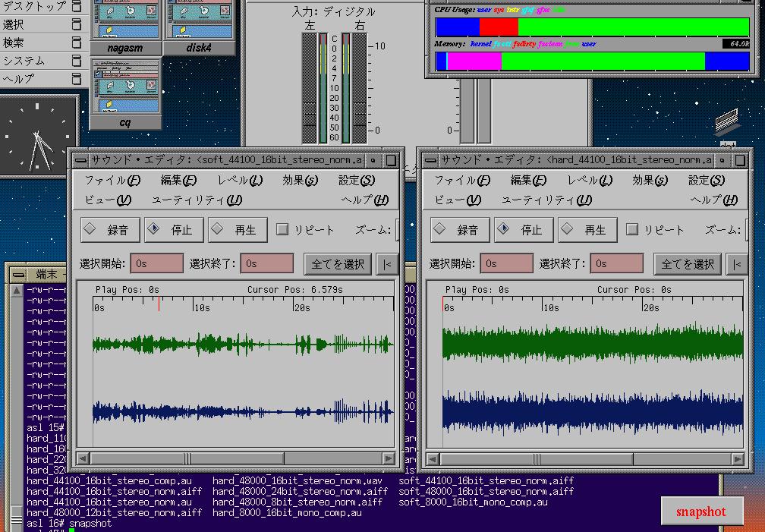
Task: Enable リピート checkbox in hard_44100 editor
Action: tap(632, 229)
